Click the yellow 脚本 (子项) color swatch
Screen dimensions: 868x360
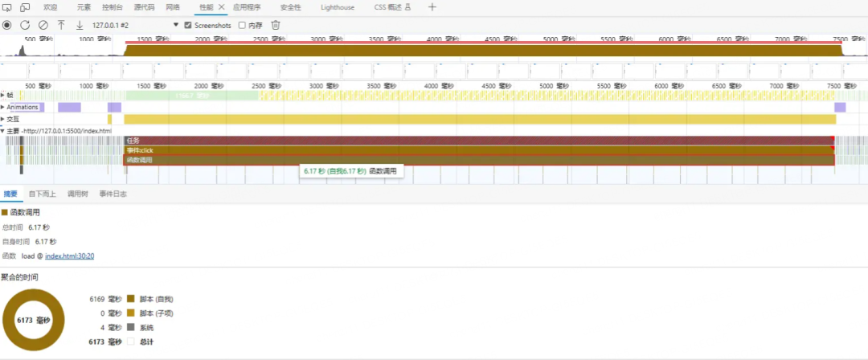(x=131, y=313)
